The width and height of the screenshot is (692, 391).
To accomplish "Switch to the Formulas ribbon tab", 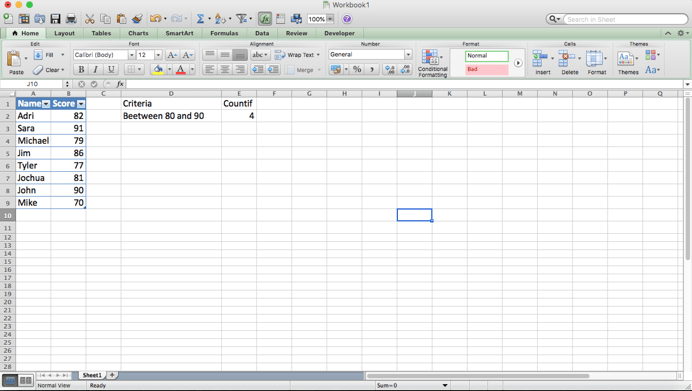I will coord(224,33).
